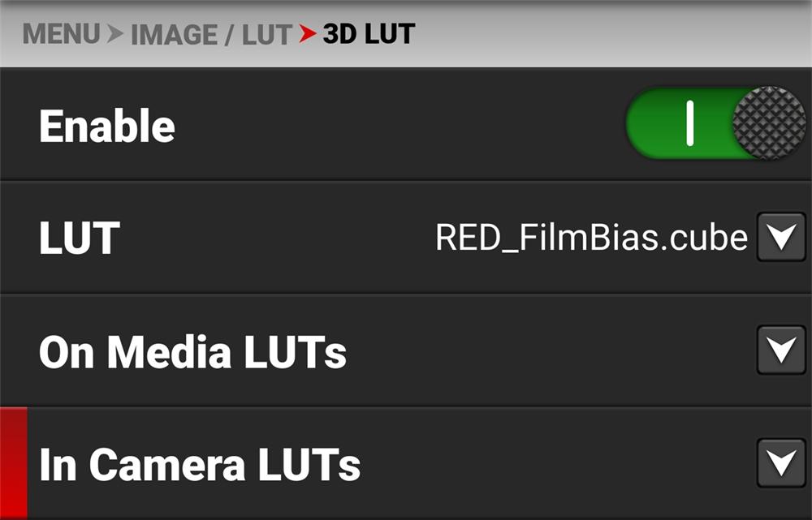The width and height of the screenshot is (812, 520).
Task: Select the RED_FilmBias.cube LUT value
Action: (591, 238)
